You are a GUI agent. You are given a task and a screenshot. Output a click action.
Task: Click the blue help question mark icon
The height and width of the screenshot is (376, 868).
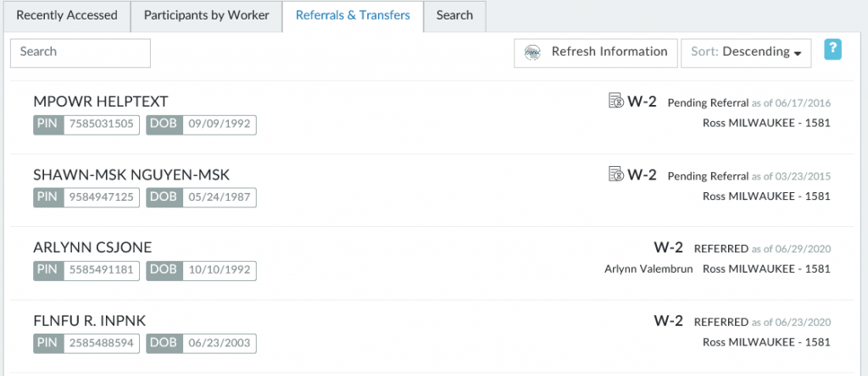tap(832, 50)
